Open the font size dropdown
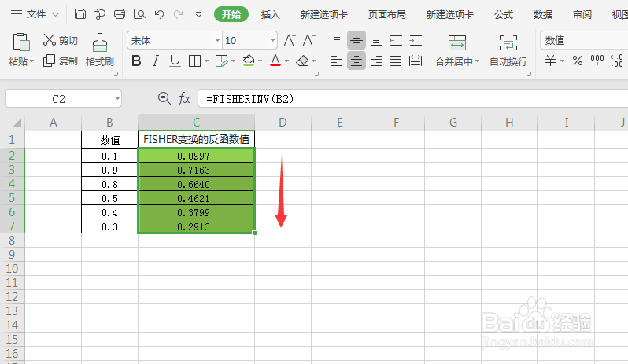This screenshot has height=364, width=628. pos(272,40)
